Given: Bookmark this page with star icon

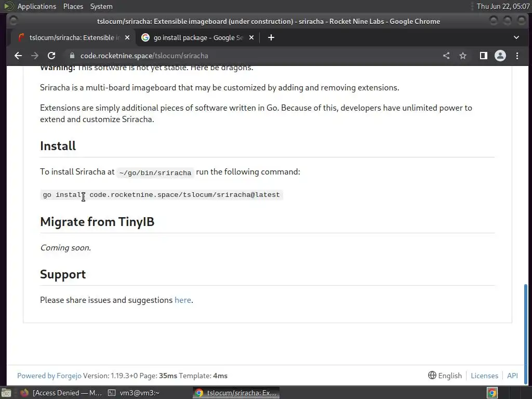Looking at the screenshot, I should 463,56.
